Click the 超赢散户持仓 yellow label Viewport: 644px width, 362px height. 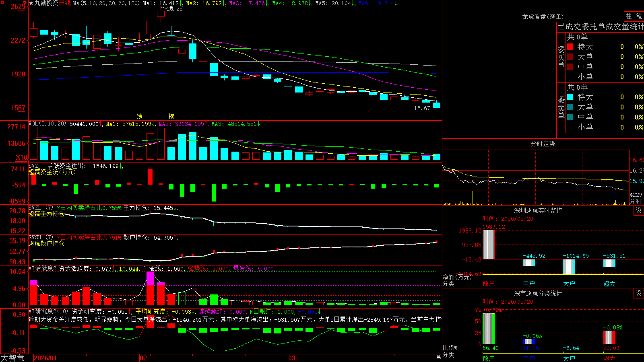[x=46, y=243]
